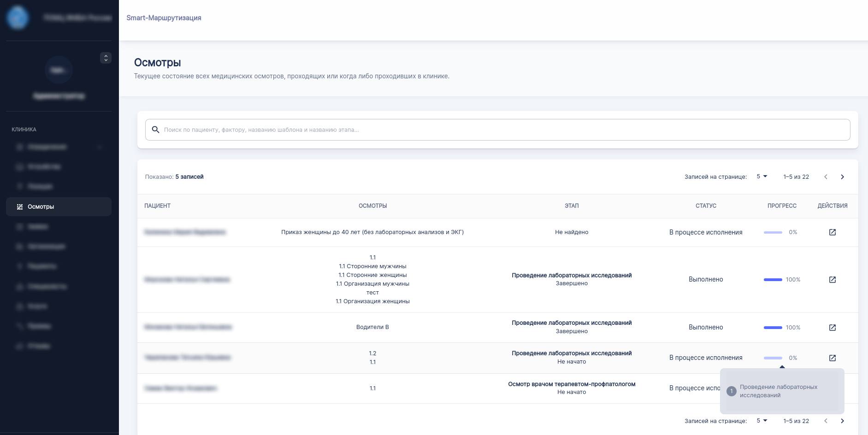Click the previous page arrow at table bottom
868x435 pixels.
tap(826, 421)
